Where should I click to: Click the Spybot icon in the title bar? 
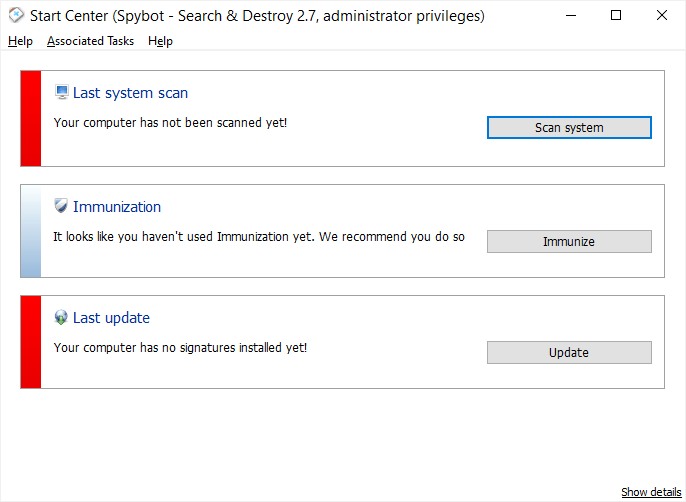[x=16, y=15]
